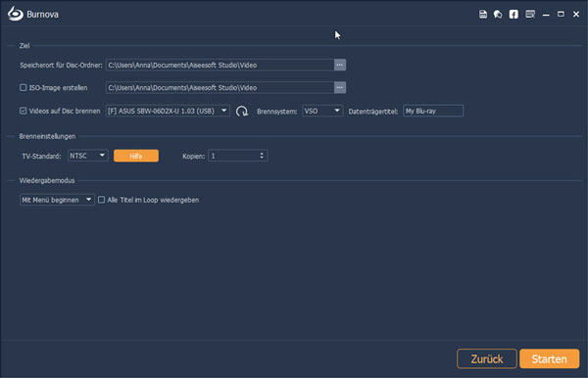Toggle Alle Titel im Loop wiedergeben
The width and height of the screenshot is (588, 378).
click(101, 200)
